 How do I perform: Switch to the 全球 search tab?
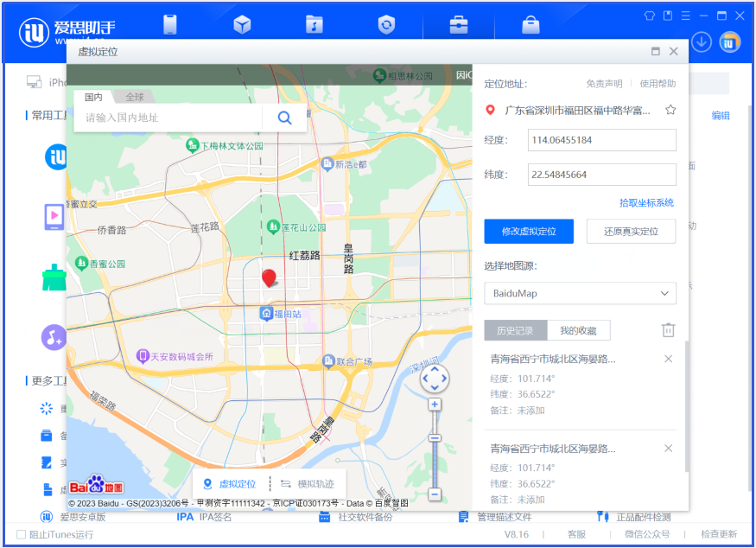135,97
